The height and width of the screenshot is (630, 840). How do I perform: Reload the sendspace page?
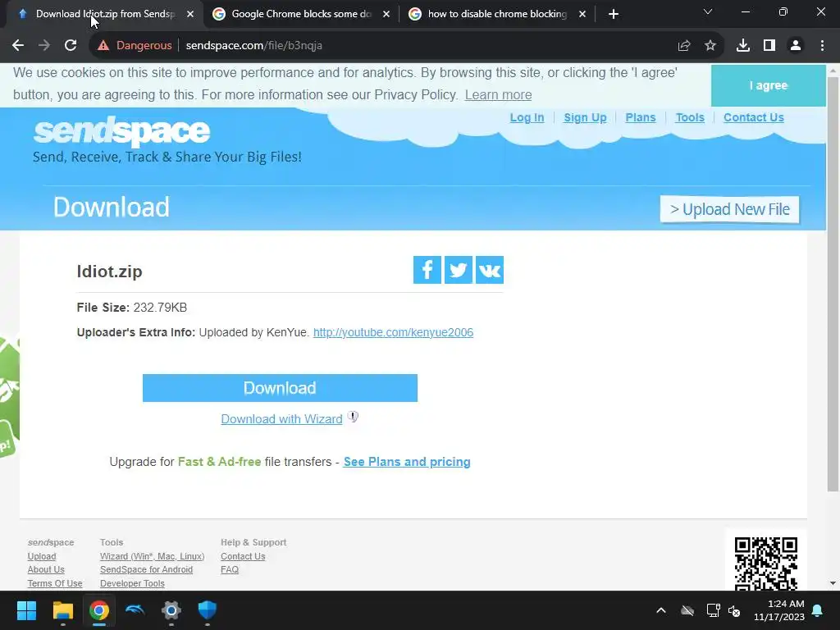[71, 46]
